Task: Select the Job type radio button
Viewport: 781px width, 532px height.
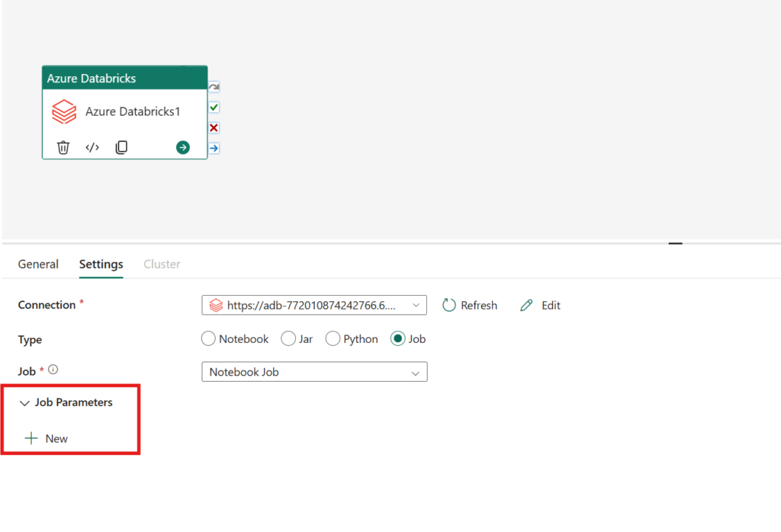Action: point(397,339)
